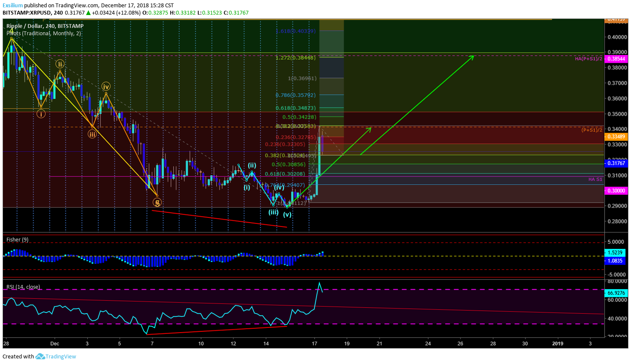Click the Dec label on the time axis

coord(55,343)
